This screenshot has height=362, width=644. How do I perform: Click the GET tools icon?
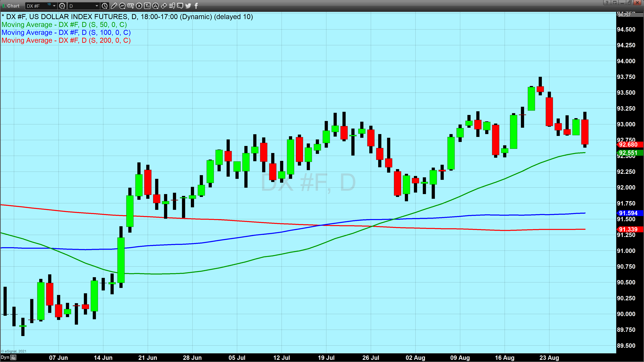pyautogui.click(x=130, y=6)
